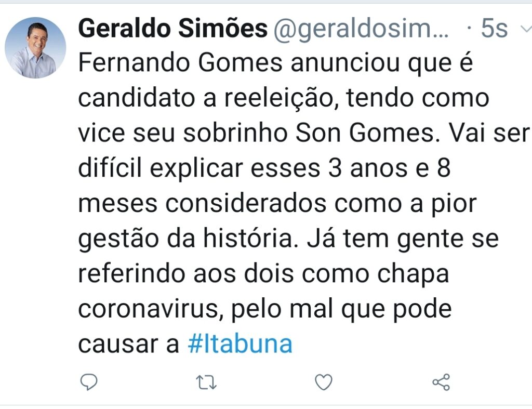Open Geraldo Simões' profile picture
Viewport: 532px width, 409px height.
pyautogui.click(x=35, y=48)
